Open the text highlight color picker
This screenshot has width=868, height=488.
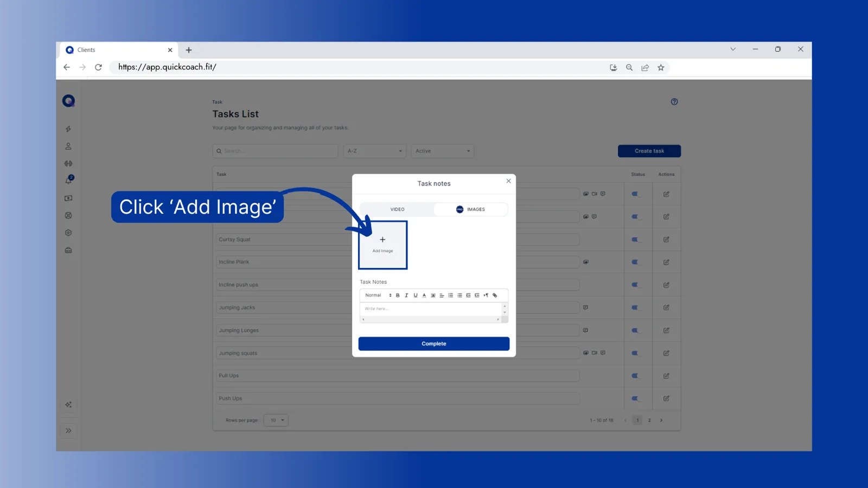point(433,296)
